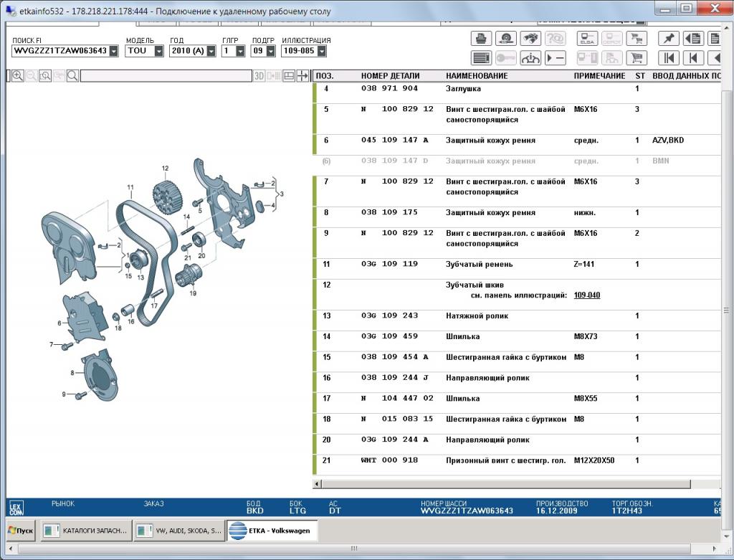Screen dimensions: 734x560
Task: Click water pump label 19 in illustration
Action: point(193,293)
